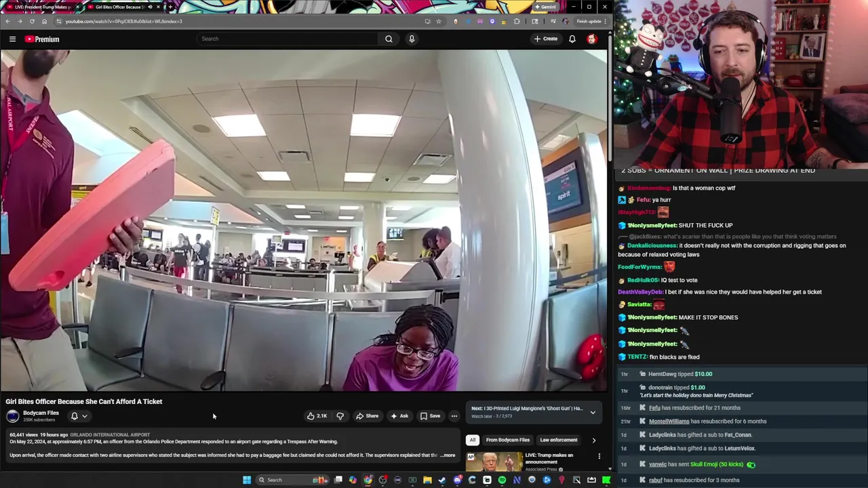868x488 pixels.
Task: Bookmark this page with the star icon
Action: point(439,21)
